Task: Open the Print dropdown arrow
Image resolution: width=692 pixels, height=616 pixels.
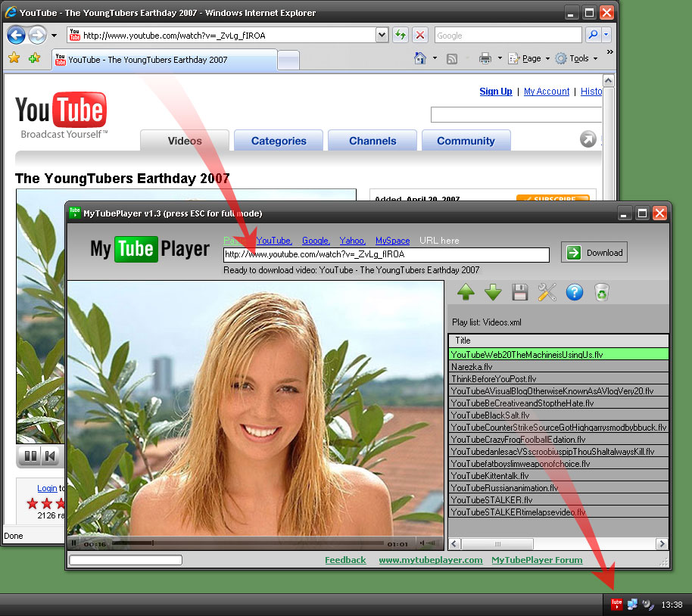Action: pos(500,58)
